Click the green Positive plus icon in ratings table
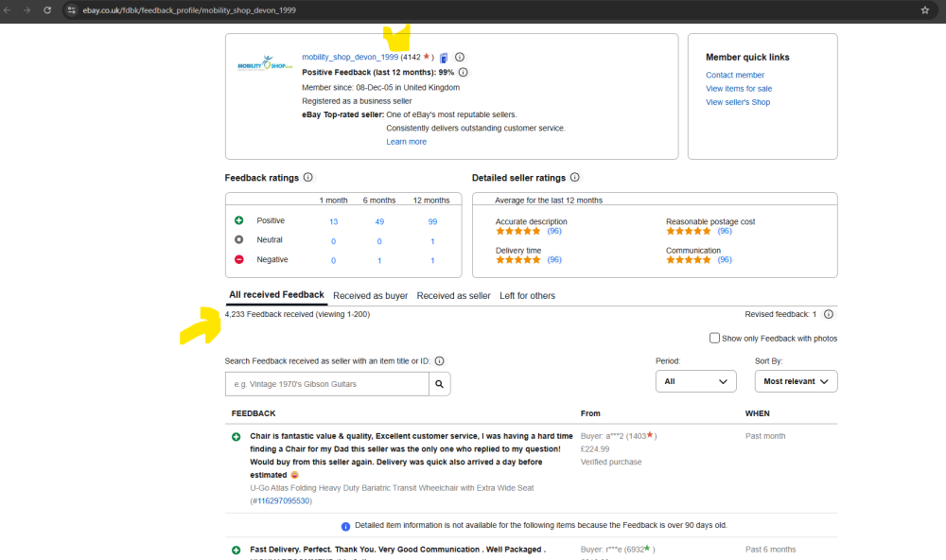Image resolution: width=946 pixels, height=560 pixels. 239,220
